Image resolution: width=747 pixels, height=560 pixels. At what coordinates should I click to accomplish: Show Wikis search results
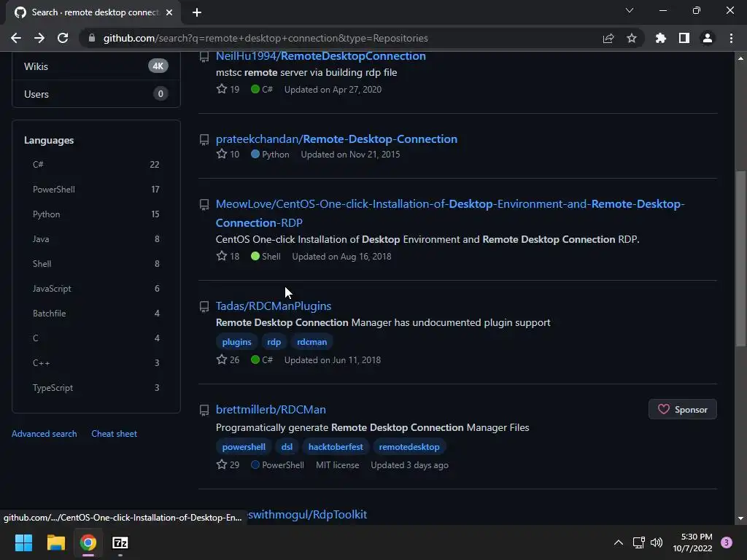coord(96,66)
